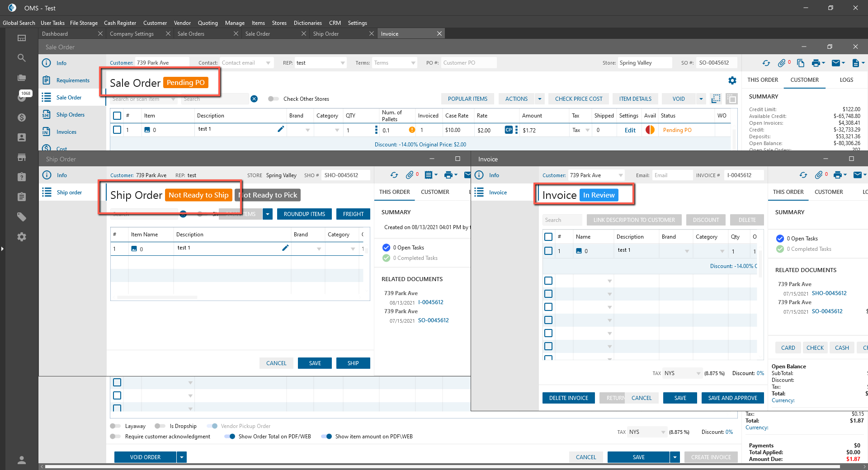The image size is (868, 470).
Task: Click the printer icon in Invoice window
Action: tap(837, 175)
